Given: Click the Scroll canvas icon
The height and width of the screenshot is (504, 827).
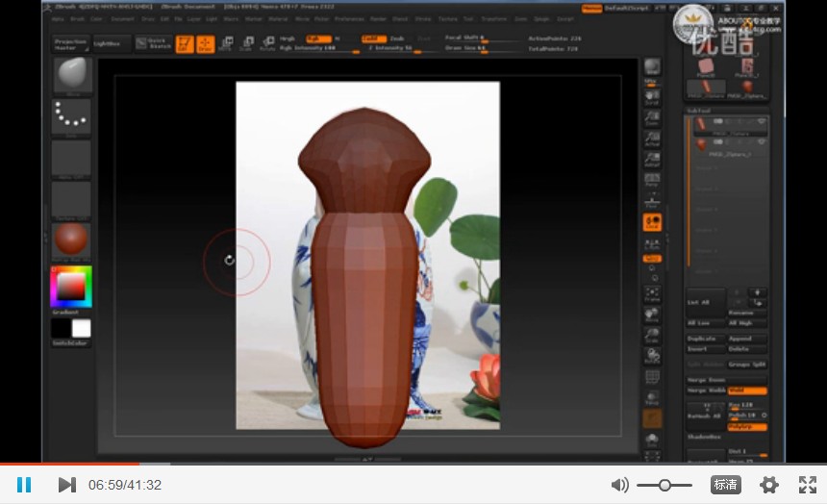Looking at the screenshot, I should 652,97.
